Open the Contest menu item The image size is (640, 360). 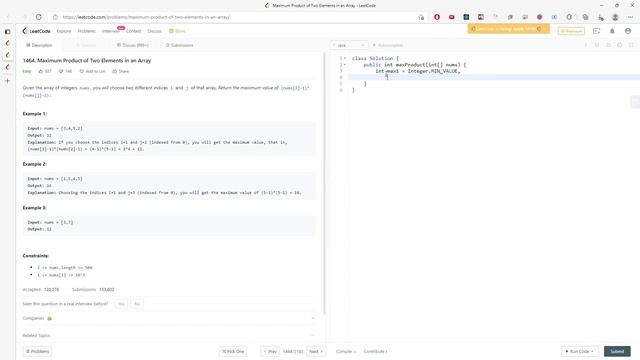(x=133, y=31)
